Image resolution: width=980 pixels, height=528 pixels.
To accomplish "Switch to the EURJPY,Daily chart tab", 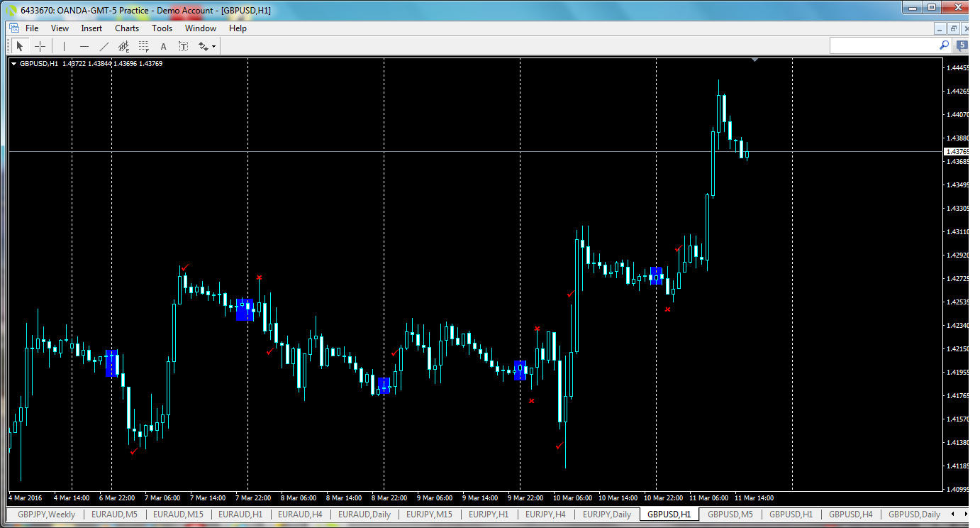I will [x=607, y=515].
